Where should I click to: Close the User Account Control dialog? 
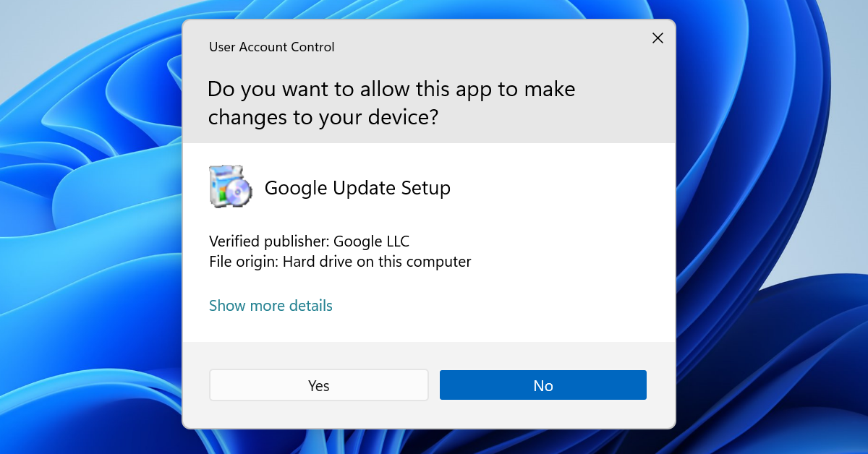click(x=658, y=38)
